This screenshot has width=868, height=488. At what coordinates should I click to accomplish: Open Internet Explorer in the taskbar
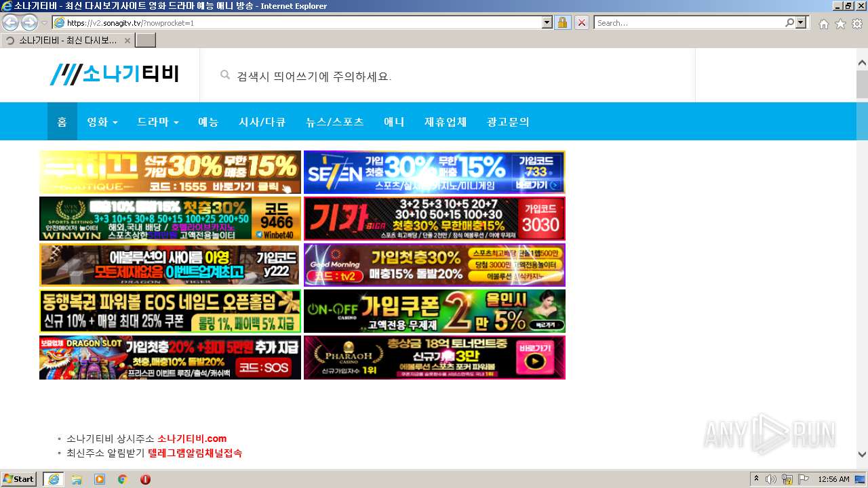pyautogui.click(x=54, y=479)
